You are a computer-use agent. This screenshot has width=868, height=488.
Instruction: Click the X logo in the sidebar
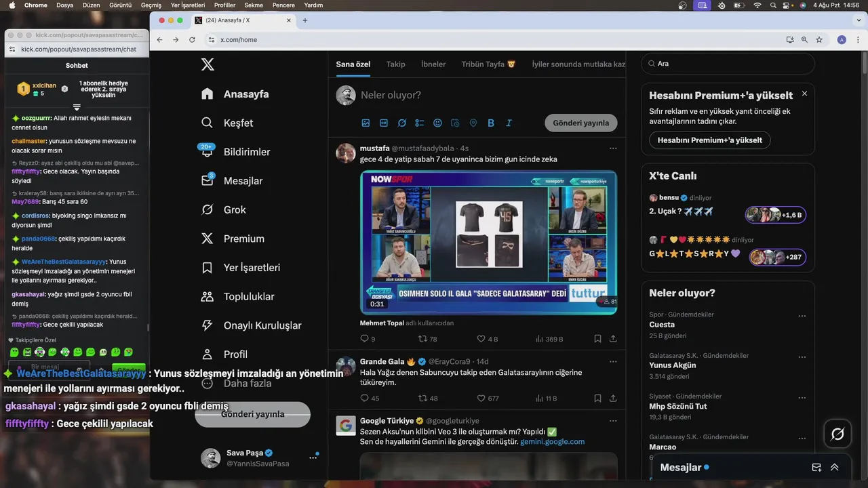208,64
